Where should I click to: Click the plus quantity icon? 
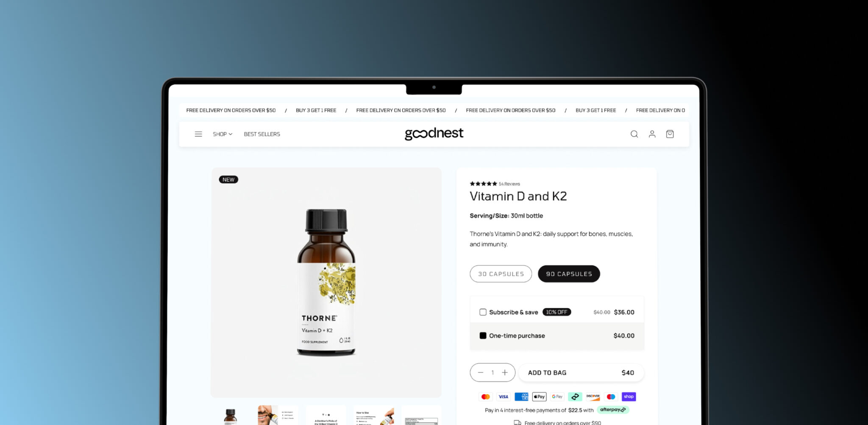coord(505,372)
